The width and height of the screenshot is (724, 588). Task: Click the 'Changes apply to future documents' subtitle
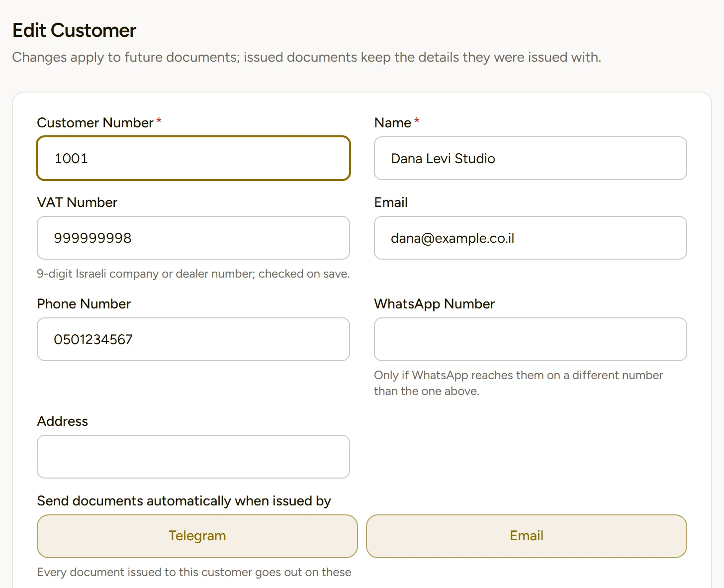(307, 57)
